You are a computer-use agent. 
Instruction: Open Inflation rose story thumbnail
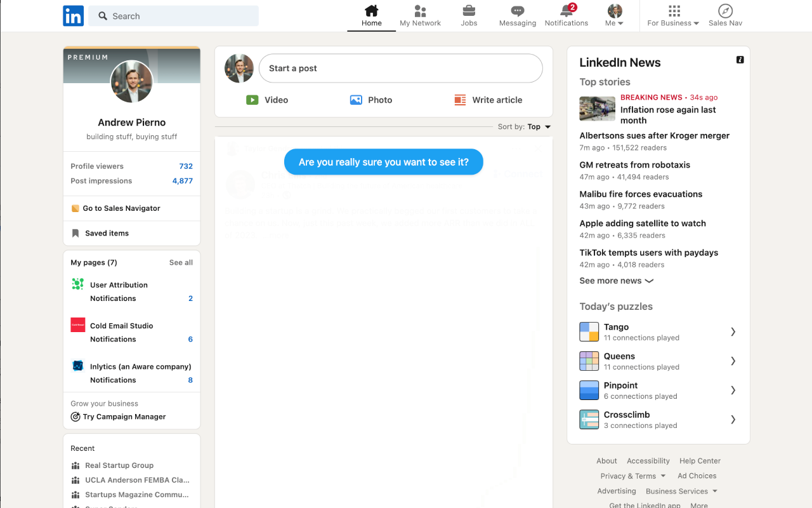(x=598, y=109)
